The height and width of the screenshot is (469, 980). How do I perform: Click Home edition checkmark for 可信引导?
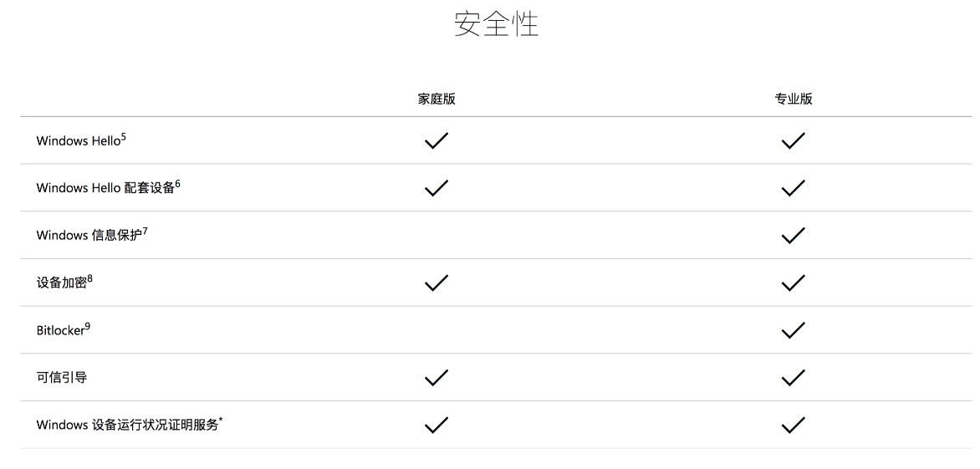(436, 377)
